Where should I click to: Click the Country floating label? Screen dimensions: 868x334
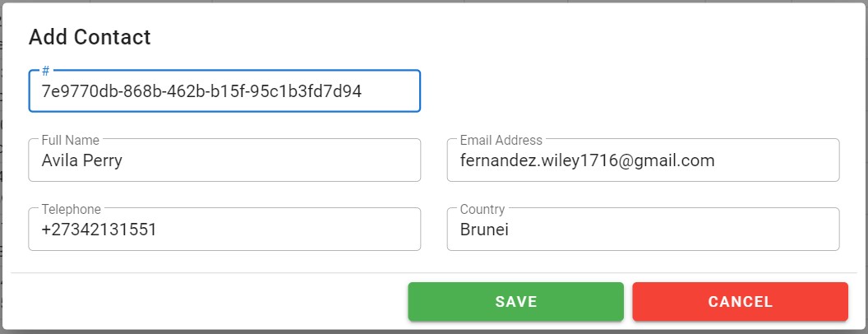click(482, 210)
